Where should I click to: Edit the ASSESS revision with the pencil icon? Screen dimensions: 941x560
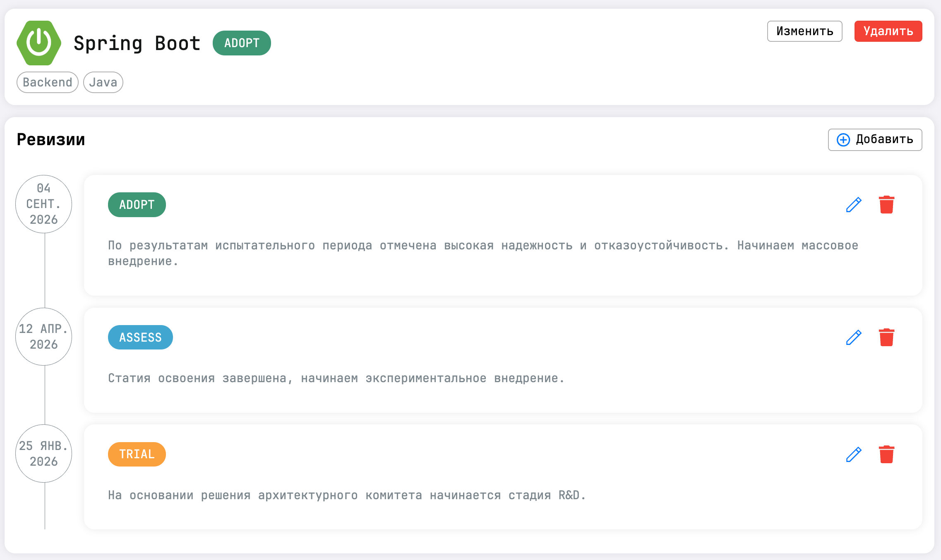click(854, 337)
